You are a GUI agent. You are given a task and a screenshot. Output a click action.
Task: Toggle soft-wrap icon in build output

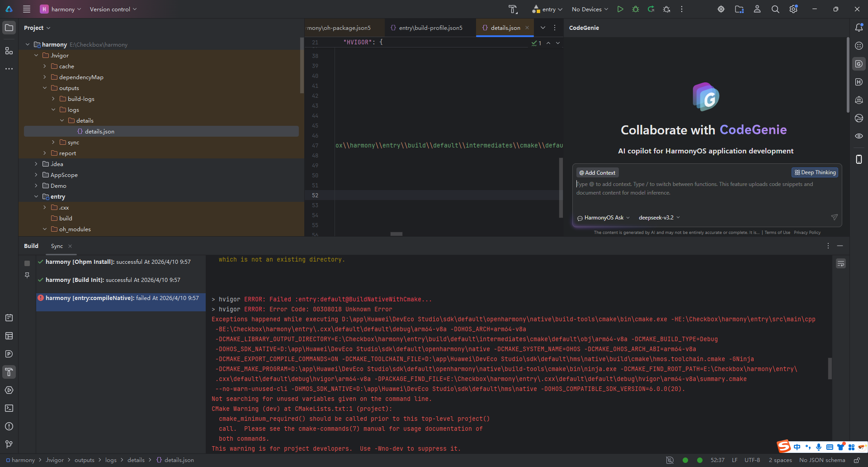[x=841, y=264]
